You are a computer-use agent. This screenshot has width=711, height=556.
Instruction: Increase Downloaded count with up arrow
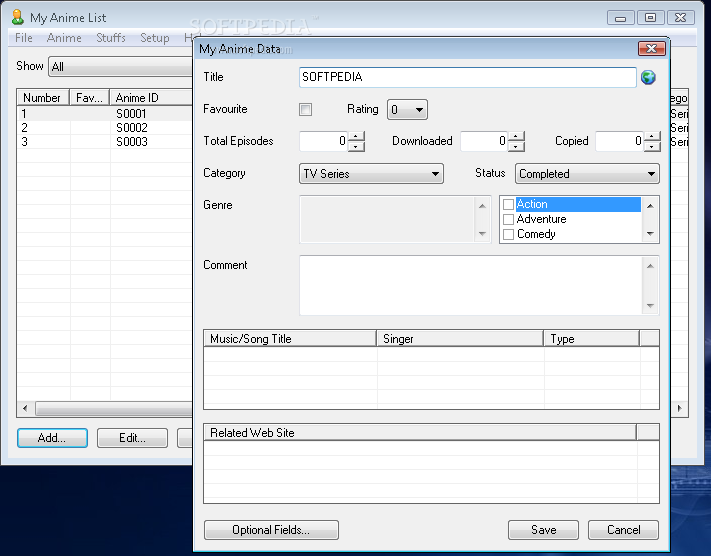(516, 136)
